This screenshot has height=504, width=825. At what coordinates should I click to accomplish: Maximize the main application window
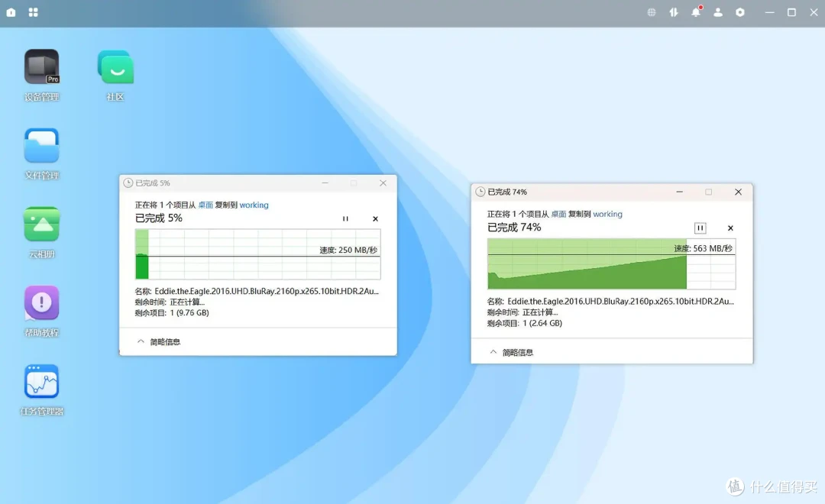click(x=791, y=12)
